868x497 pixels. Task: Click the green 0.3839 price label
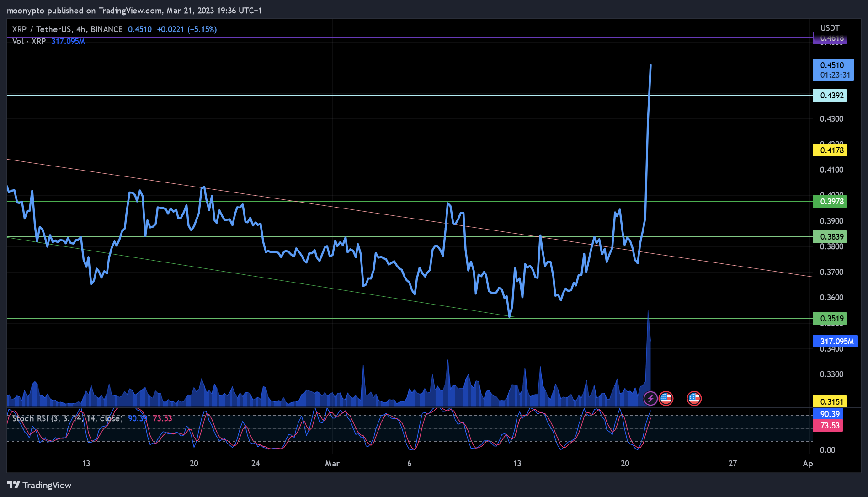click(830, 237)
